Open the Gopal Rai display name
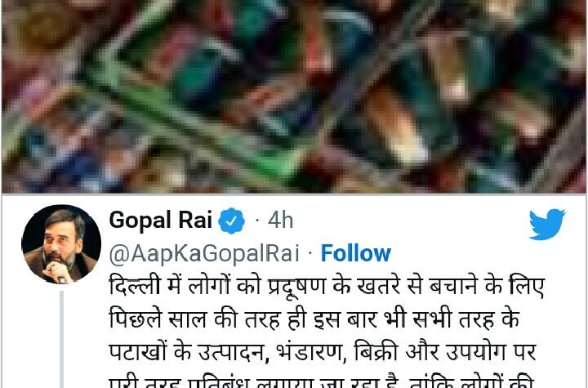Screen dimensions: 588x388 (161, 220)
